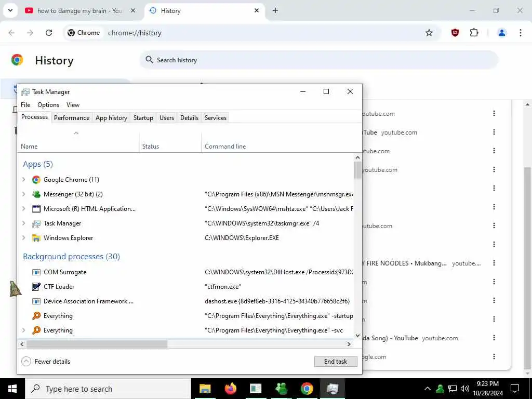Click the CTF Loader icon
The height and width of the screenshot is (399, 532).
click(x=36, y=287)
